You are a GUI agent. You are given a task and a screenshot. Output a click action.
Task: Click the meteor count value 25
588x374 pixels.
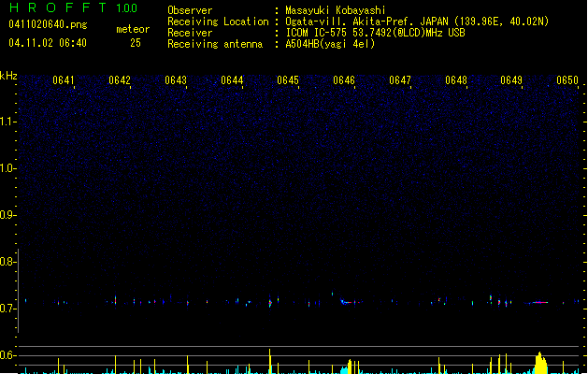(136, 43)
